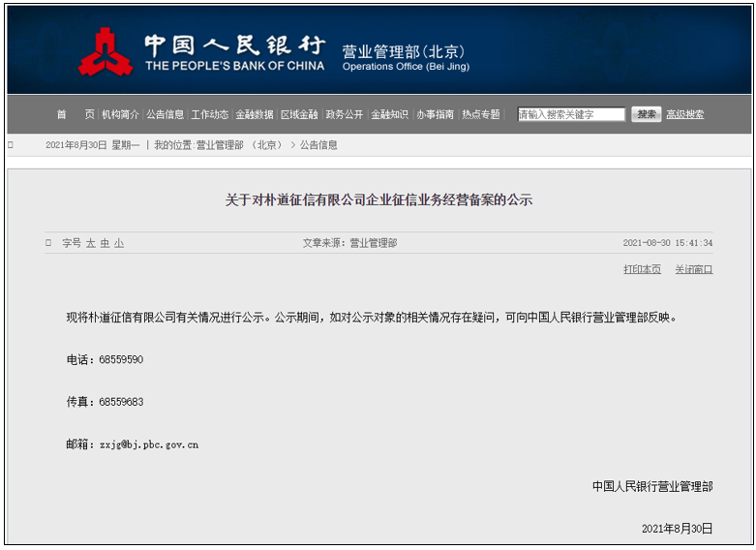Click the date 2021年8月30日 星期一 in breadcrumb bar
Viewport: 756px width, 550px height.
tap(93, 145)
